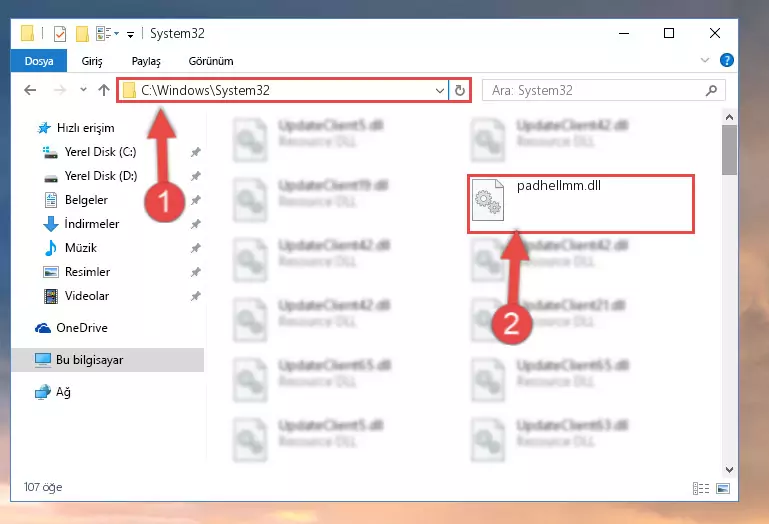Close the System32 window
The width and height of the screenshot is (769, 524).
pos(715,33)
